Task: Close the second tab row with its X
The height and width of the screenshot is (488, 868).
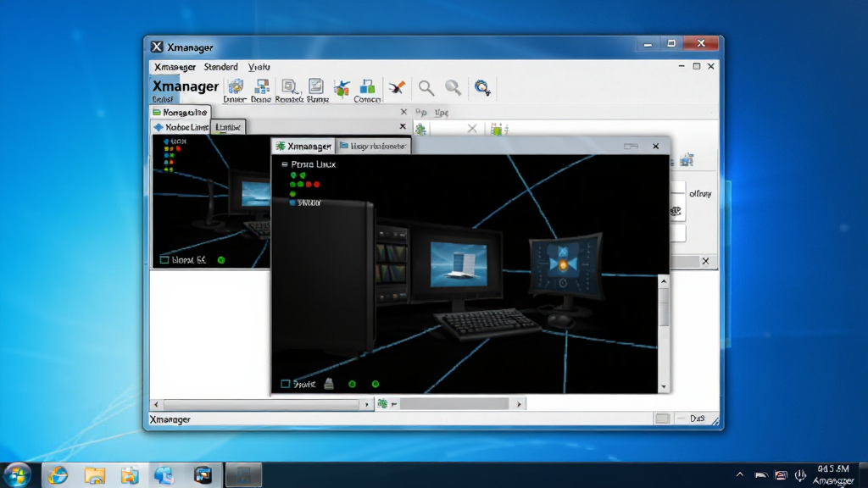Action: (x=403, y=127)
